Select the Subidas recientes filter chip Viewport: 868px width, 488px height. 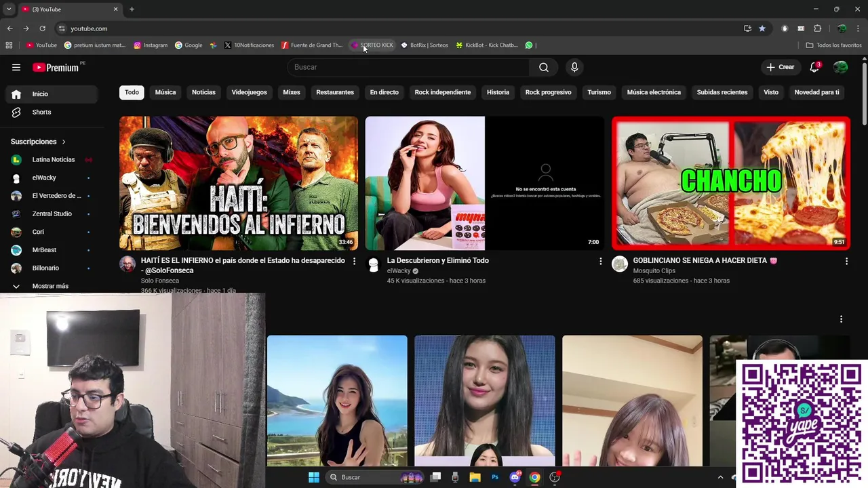pyautogui.click(x=722, y=92)
